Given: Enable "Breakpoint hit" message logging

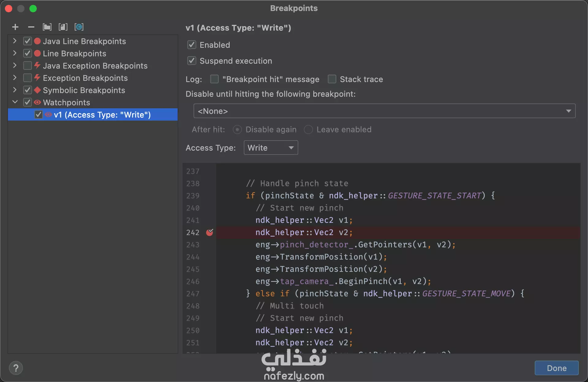Looking at the screenshot, I should tap(214, 79).
